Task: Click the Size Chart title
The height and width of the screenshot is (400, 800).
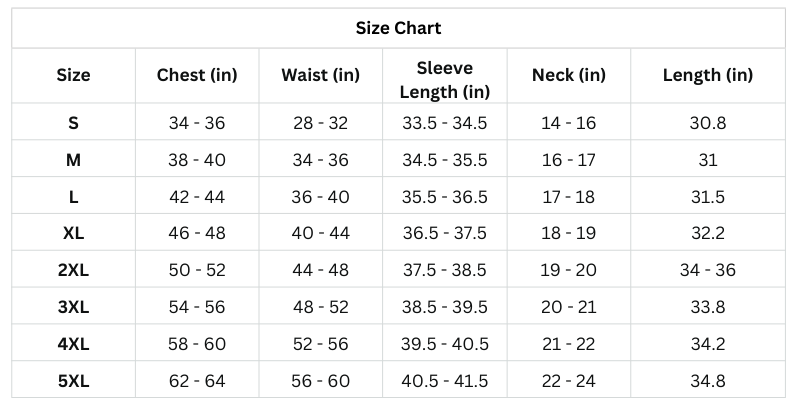Action: [x=398, y=28]
